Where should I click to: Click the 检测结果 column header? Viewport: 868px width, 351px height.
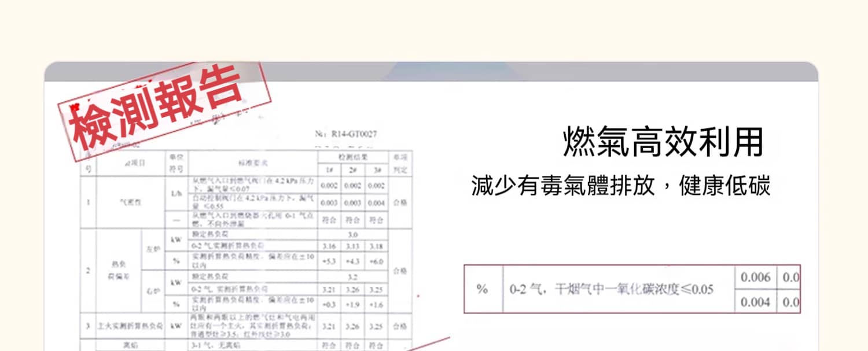click(x=353, y=157)
